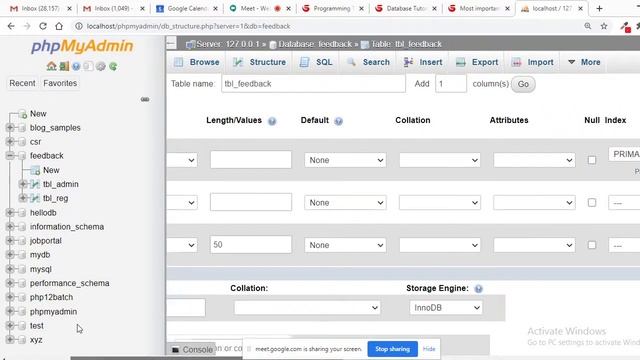The image size is (640, 360).
Task: Open the Export tab
Action: pyautogui.click(x=477, y=62)
